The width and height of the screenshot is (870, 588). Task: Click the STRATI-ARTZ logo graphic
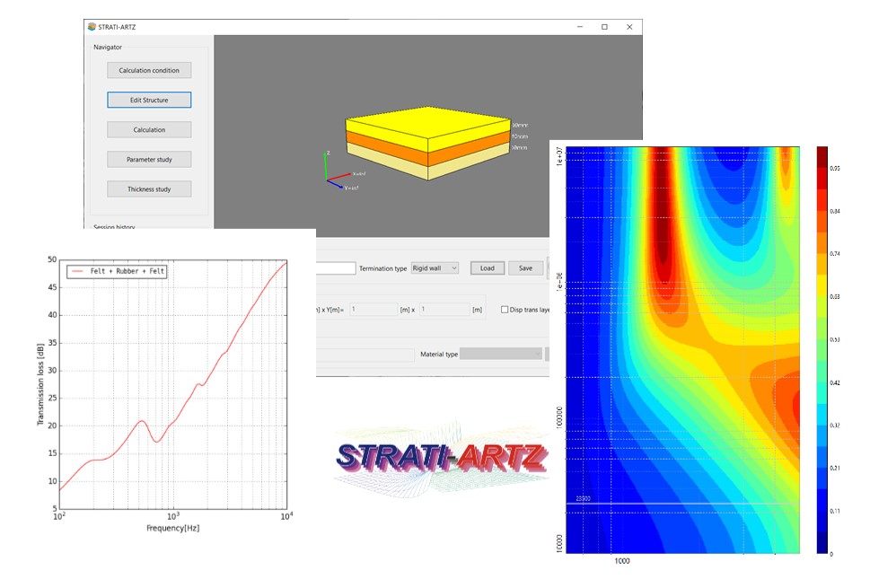440,456
